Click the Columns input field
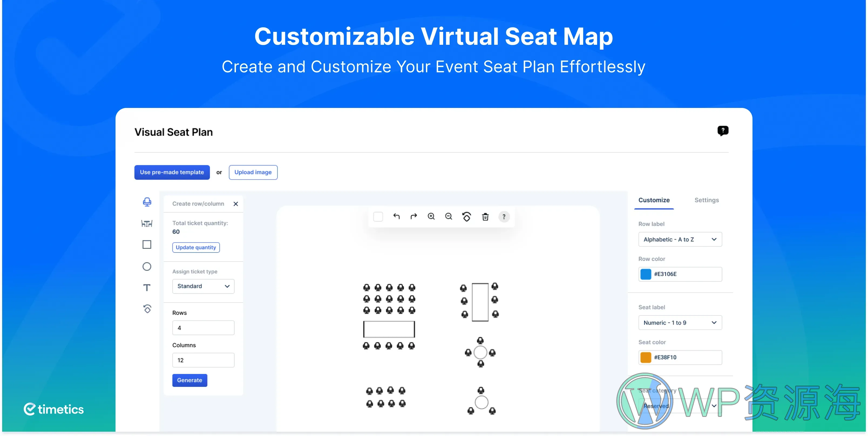The width and height of the screenshot is (868, 436). pos(203,360)
